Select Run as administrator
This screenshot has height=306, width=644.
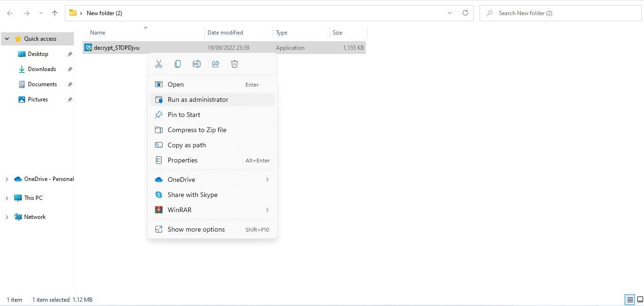click(198, 99)
